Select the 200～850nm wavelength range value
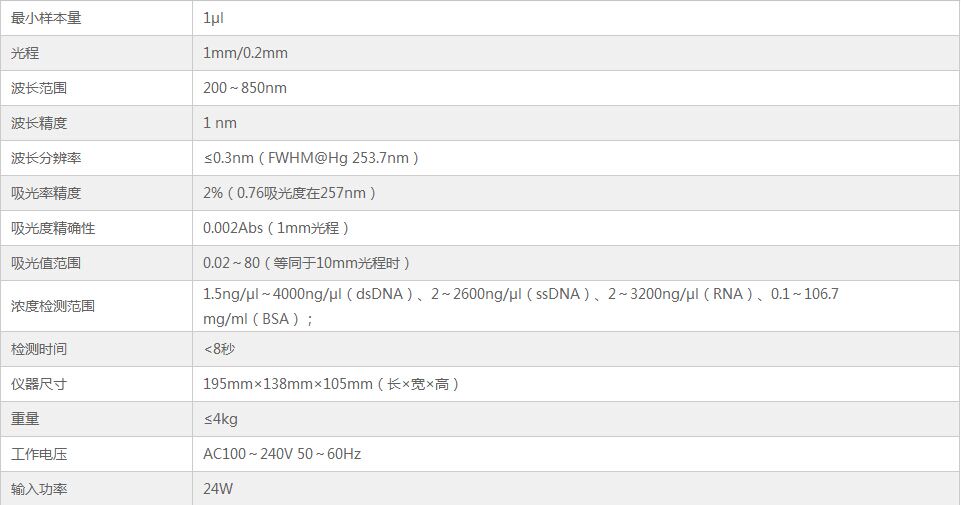 point(245,88)
